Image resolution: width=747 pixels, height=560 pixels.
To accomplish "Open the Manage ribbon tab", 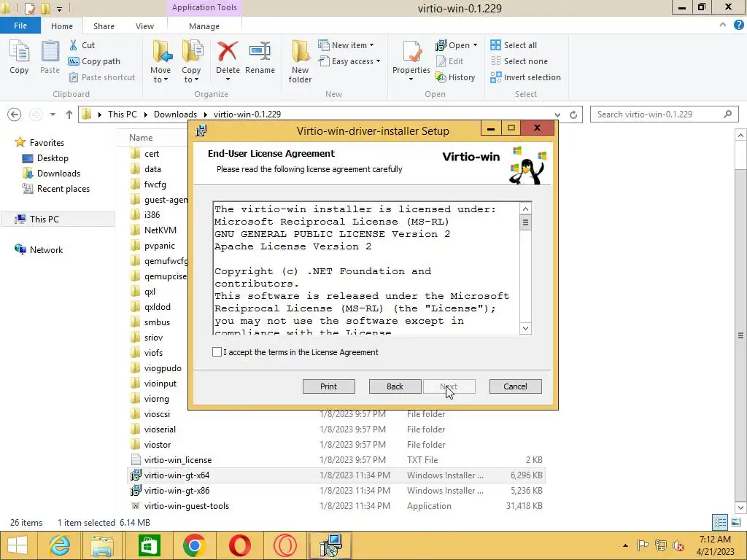I will (x=204, y=26).
